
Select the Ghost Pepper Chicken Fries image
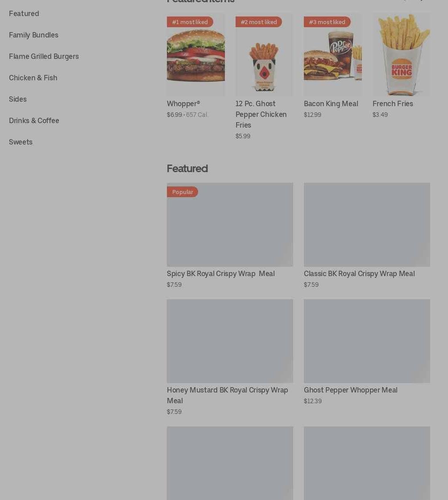pyautogui.click(x=264, y=54)
